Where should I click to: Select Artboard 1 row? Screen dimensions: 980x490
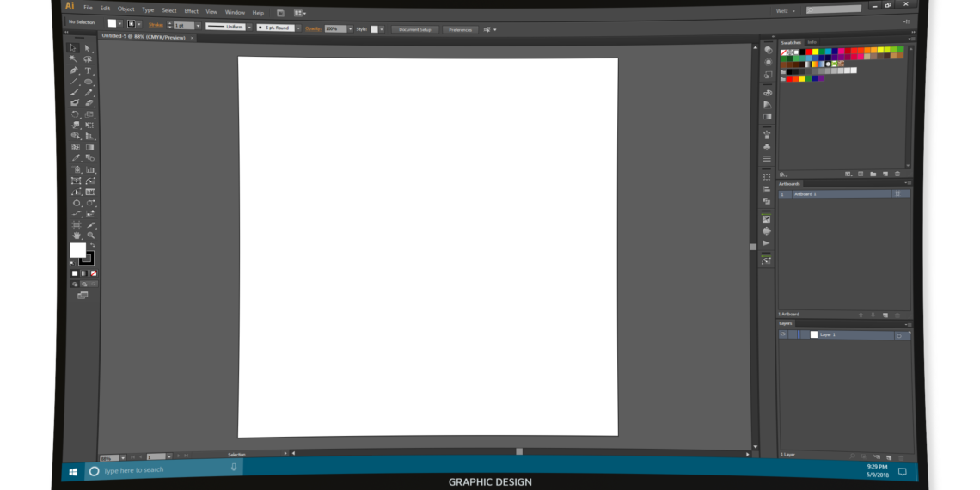[844, 194]
